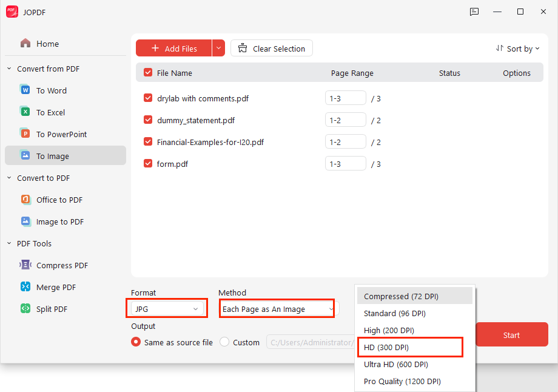Click the Clear Selection button
This screenshot has width=558, height=392.
pos(272,48)
